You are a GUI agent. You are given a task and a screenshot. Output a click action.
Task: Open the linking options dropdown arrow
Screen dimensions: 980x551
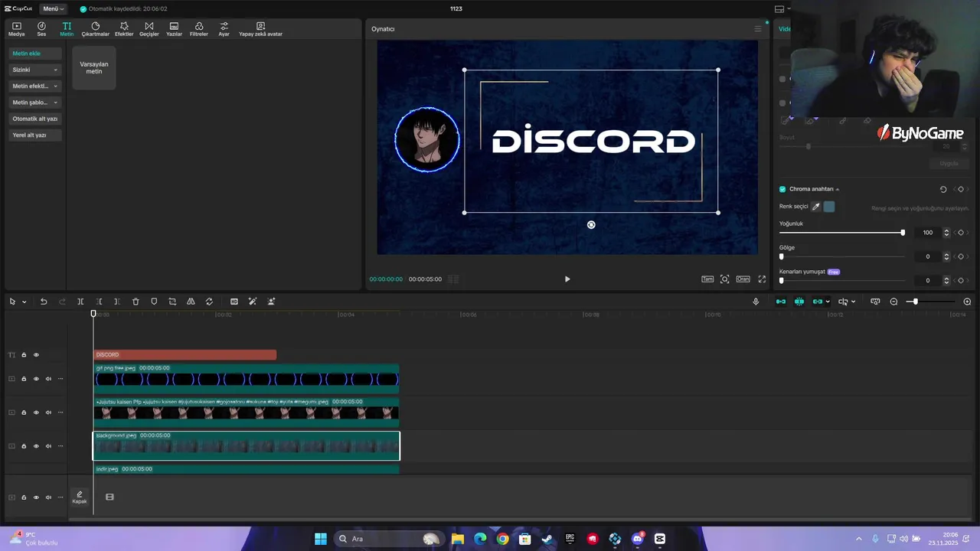[x=828, y=302]
